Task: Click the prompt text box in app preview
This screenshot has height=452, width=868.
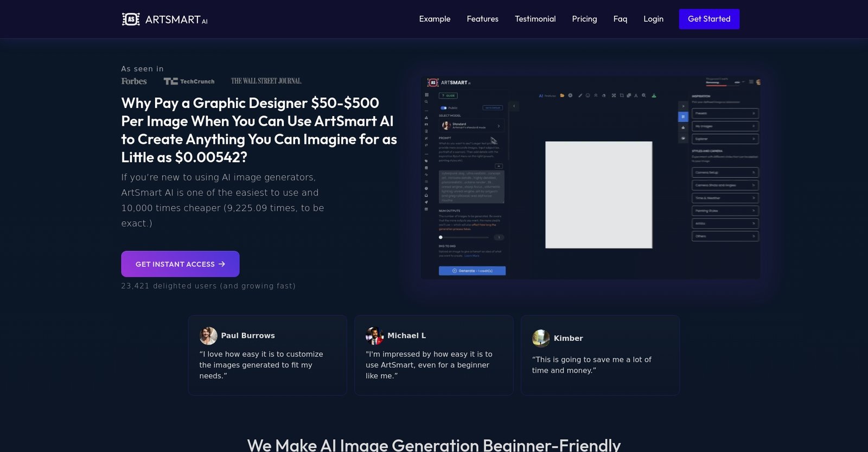Action: tap(471, 187)
